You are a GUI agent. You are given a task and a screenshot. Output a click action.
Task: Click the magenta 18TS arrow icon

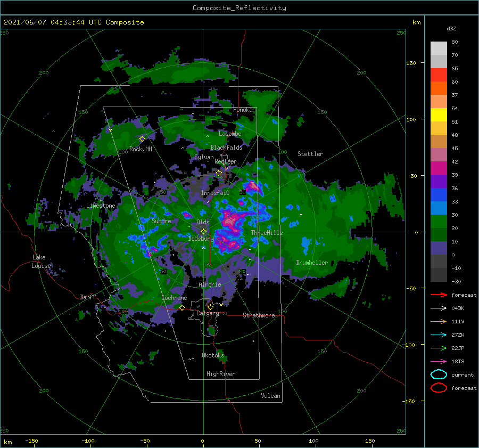click(439, 362)
